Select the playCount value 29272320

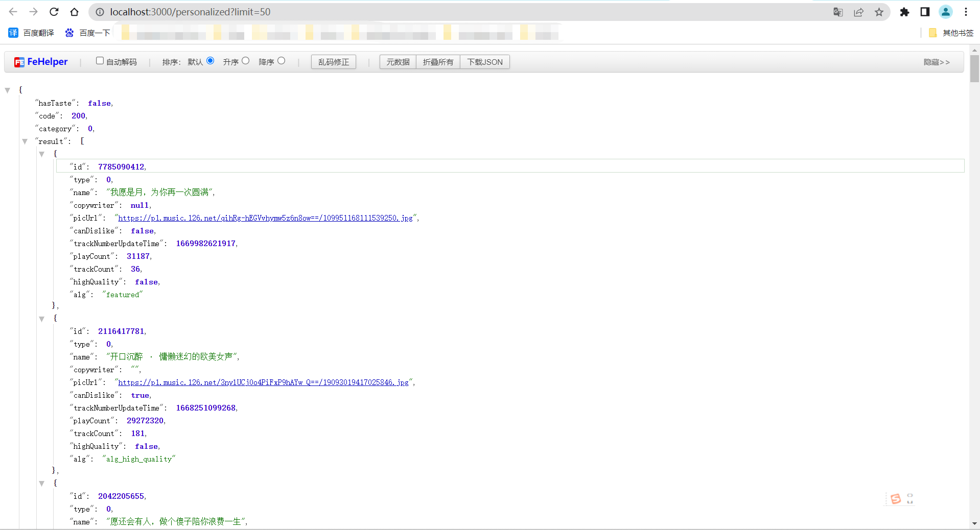tap(145, 421)
